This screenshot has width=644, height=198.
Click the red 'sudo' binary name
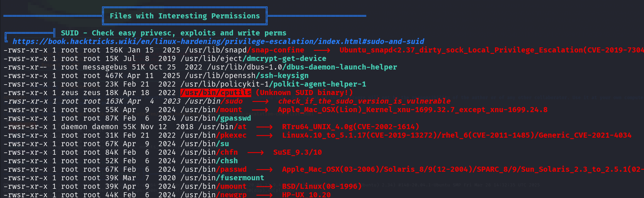[x=234, y=101]
